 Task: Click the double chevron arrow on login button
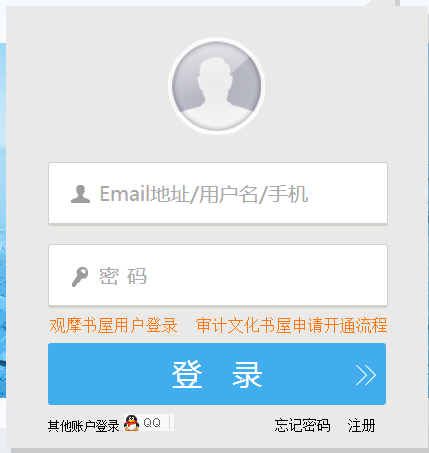click(366, 375)
